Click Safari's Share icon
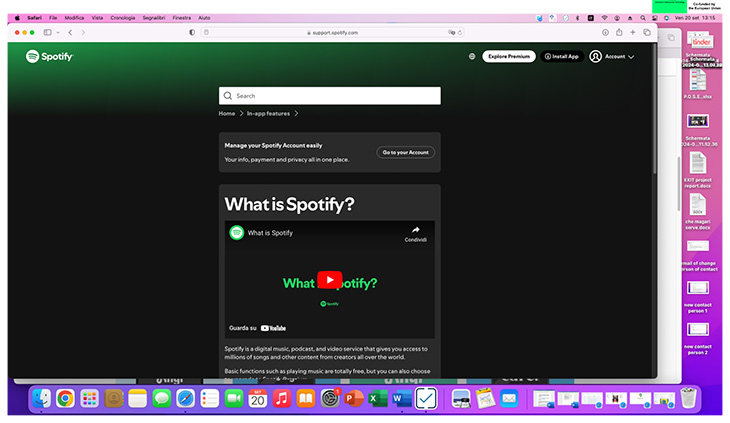Screen dimensions: 730x423 point(619,32)
